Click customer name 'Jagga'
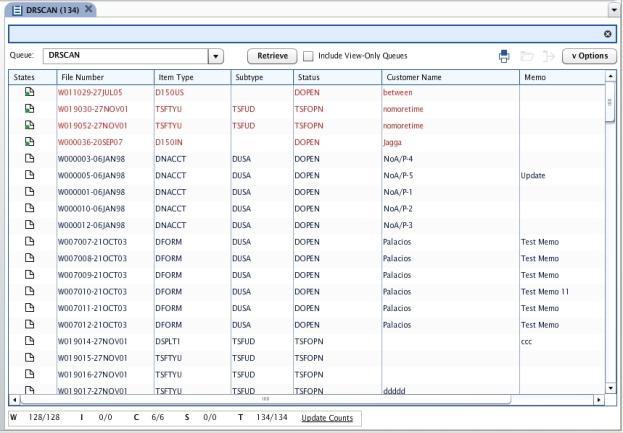This screenshot has height=433, width=623. pos(393,142)
